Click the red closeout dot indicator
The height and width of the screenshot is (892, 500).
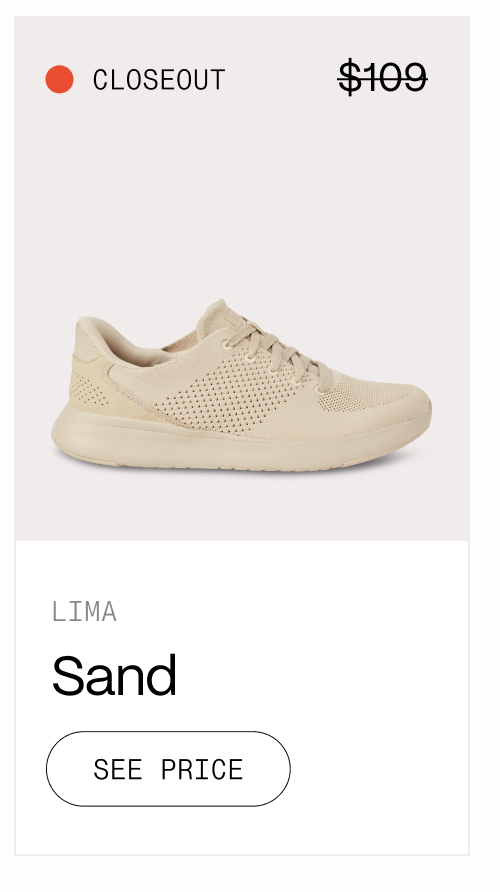pos(60,79)
